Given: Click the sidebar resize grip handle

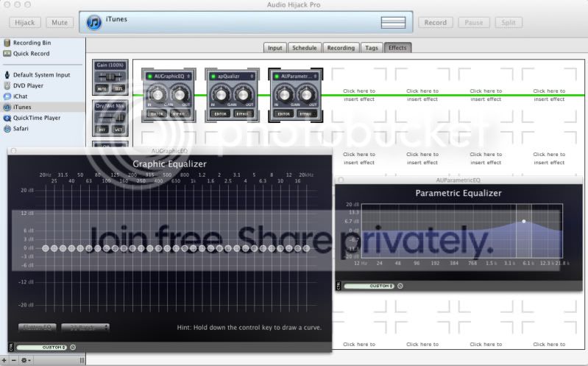Looking at the screenshot, I should (82, 360).
